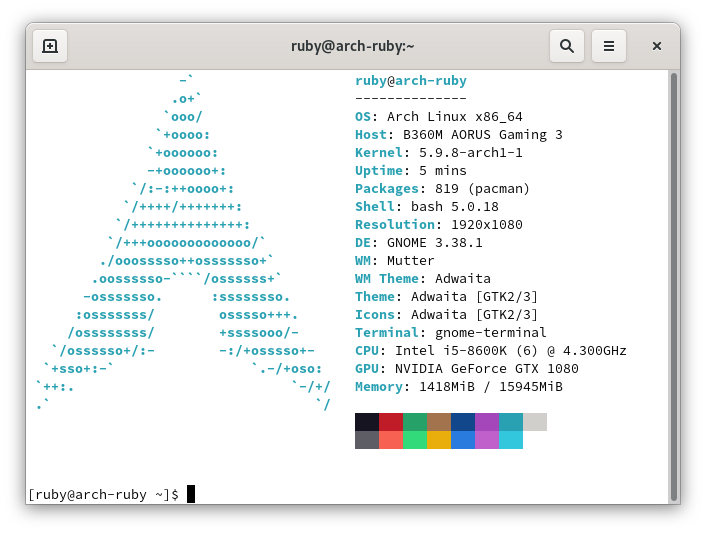Image resolution: width=706 pixels, height=533 pixels.
Task: Click the Kernel version line
Action: point(439,153)
